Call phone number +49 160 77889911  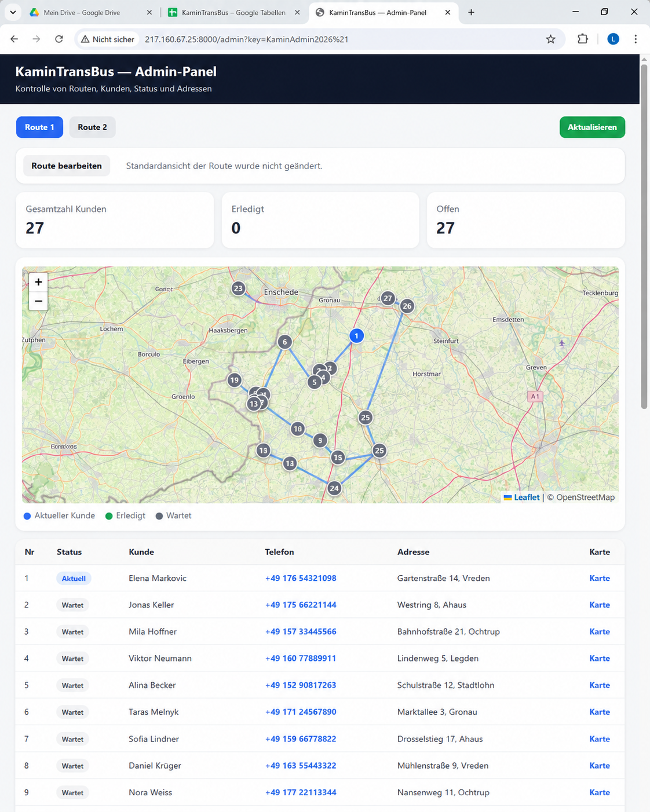301,658
